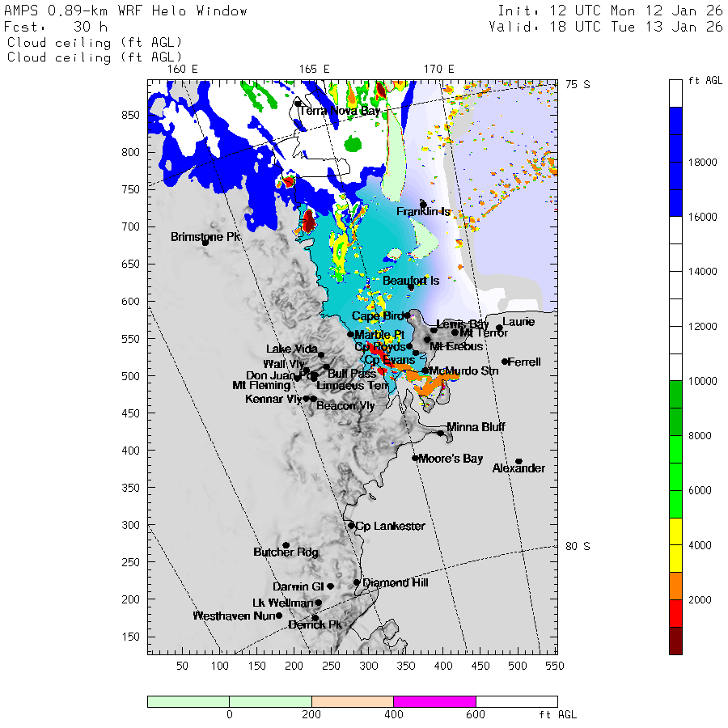Click the blue 18000 ft colorbar band
Viewport: 728px width, 728px height.
coord(675,162)
